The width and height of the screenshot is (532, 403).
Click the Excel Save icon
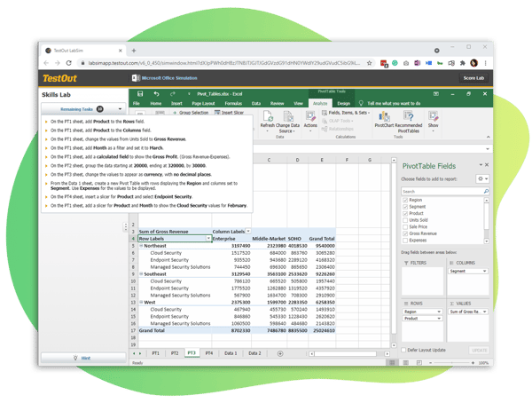(140, 94)
